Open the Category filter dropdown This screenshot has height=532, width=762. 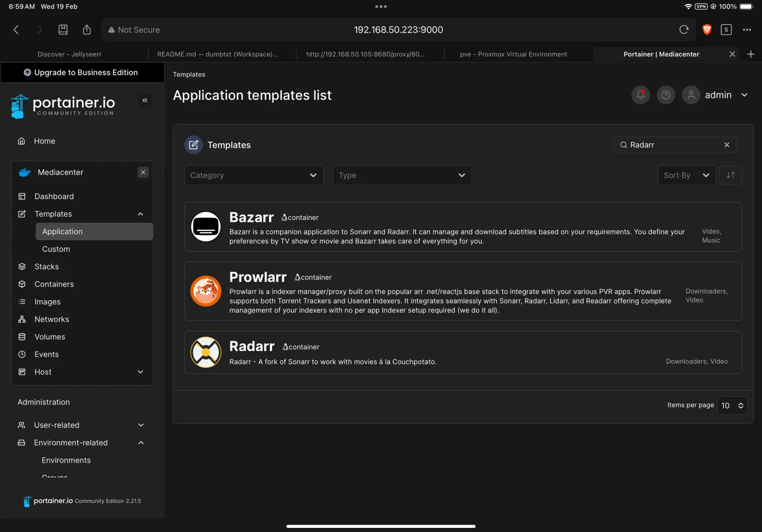point(254,175)
